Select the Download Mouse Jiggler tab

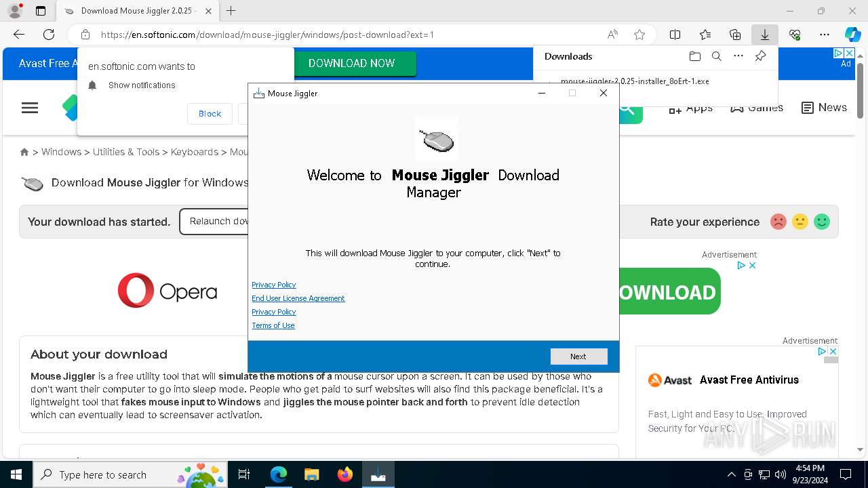coord(138,11)
